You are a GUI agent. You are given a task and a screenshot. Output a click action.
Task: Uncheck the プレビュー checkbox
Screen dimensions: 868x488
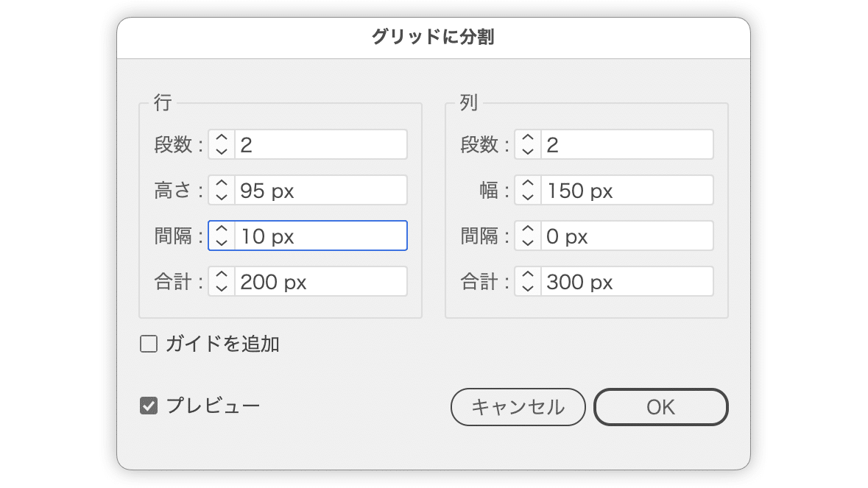pos(149,406)
